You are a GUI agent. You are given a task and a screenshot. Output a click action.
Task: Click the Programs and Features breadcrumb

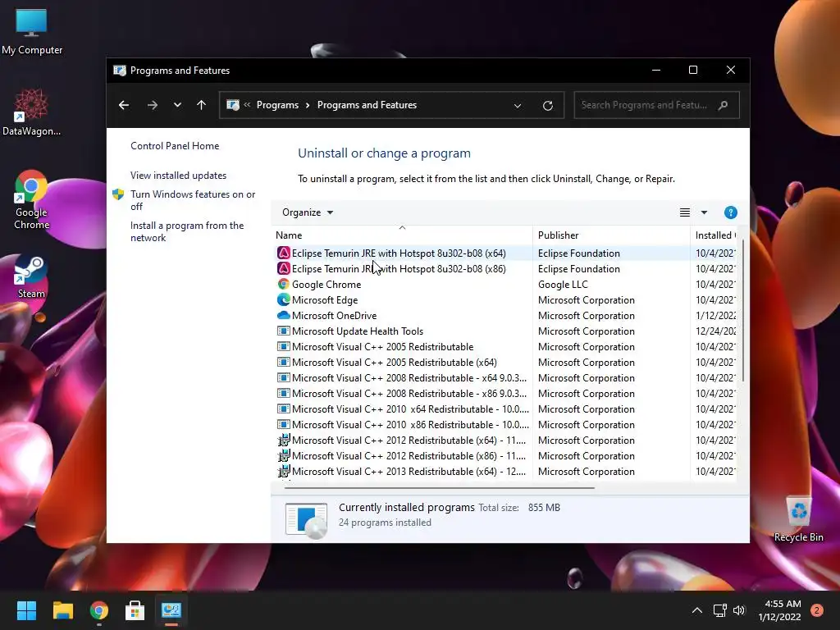367,105
